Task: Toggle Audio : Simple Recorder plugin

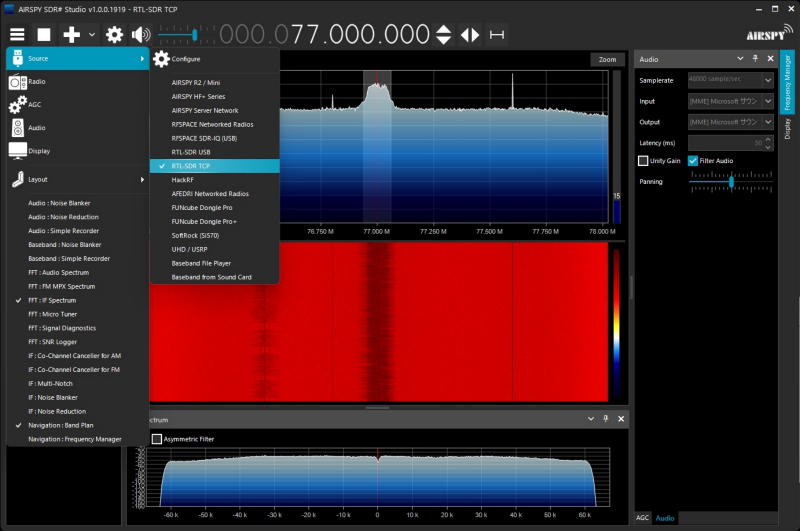Action: 78,231
